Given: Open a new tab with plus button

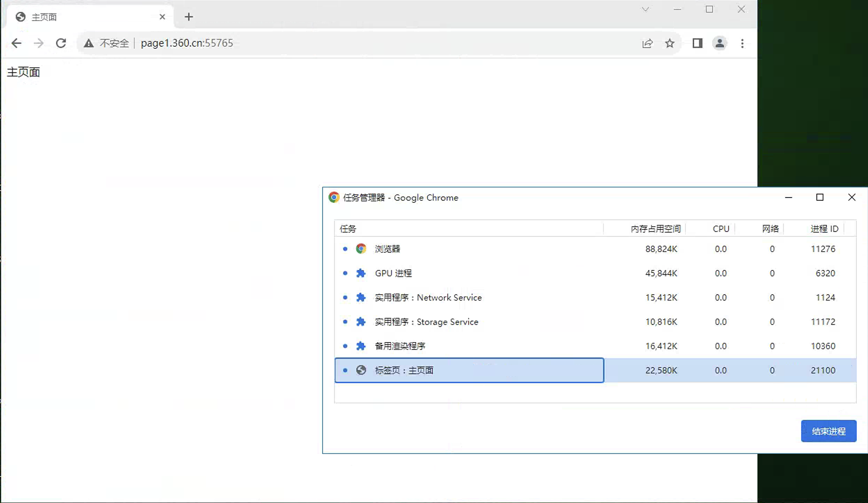Looking at the screenshot, I should pos(189,17).
